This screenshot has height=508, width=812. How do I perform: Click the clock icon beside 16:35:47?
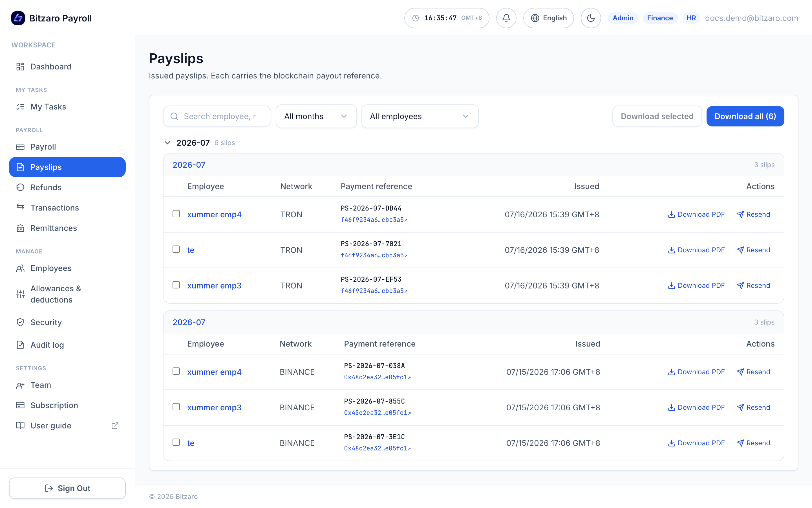[415, 18]
